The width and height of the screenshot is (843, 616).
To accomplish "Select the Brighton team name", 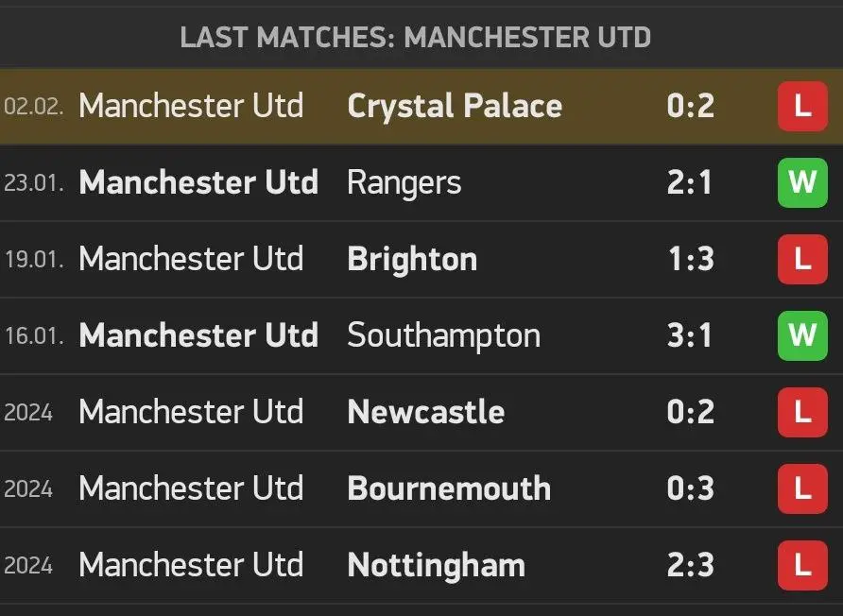I will coord(412,259).
